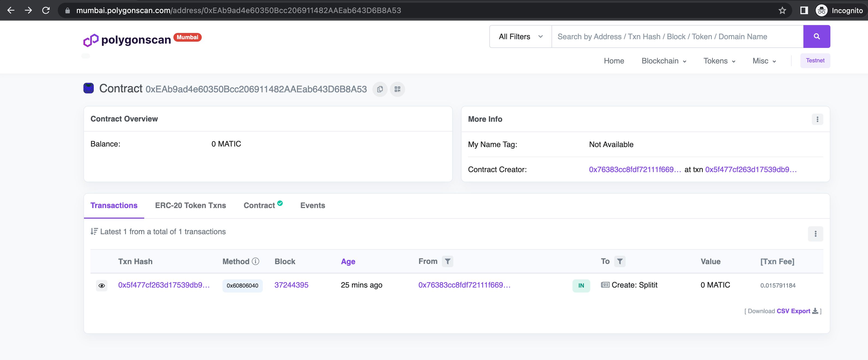868x360 pixels.
Task: Switch to the Contract tab
Action: click(259, 205)
